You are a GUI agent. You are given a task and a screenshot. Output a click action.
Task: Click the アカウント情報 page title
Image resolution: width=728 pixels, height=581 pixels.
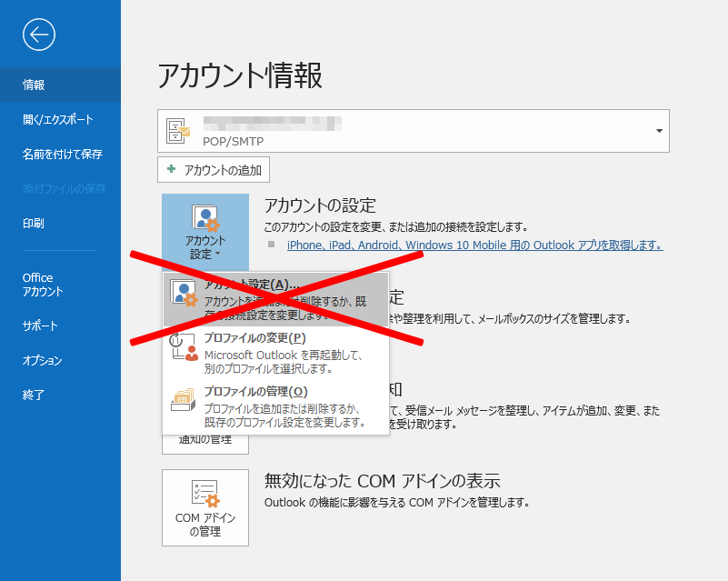click(x=240, y=75)
